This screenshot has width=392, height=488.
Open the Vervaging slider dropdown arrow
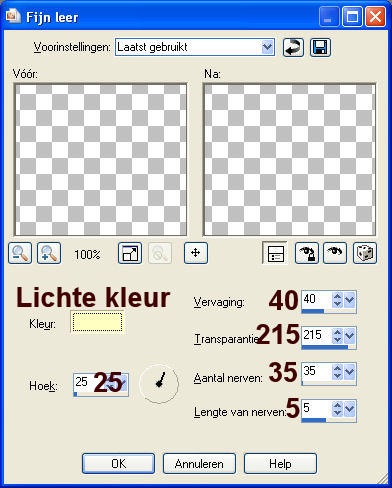click(x=349, y=300)
